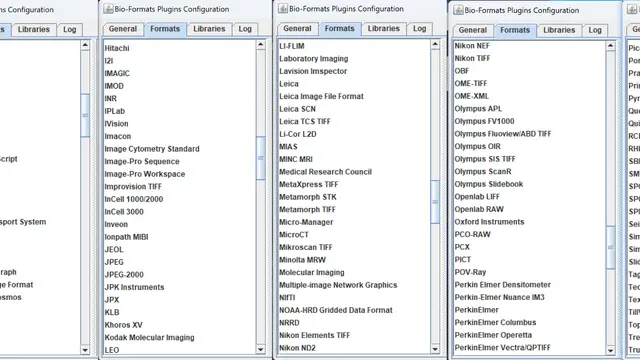This screenshot has height=360, width=640.
Task: Open Log tab in window listing Nikon NEF
Action: [x=595, y=30]
